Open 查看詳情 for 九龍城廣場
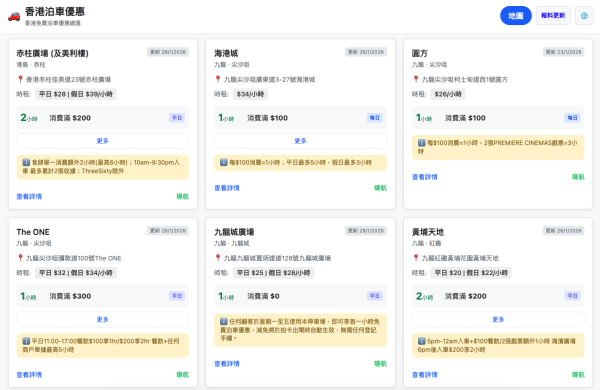 point(227,364)
